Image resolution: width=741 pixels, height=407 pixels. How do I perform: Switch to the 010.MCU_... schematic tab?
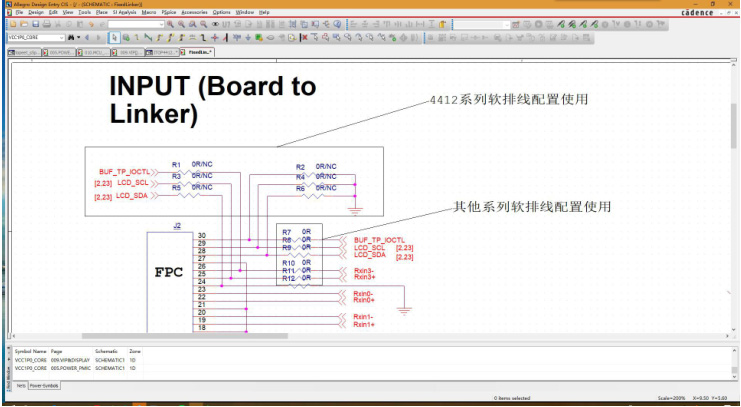click(94, 52)
